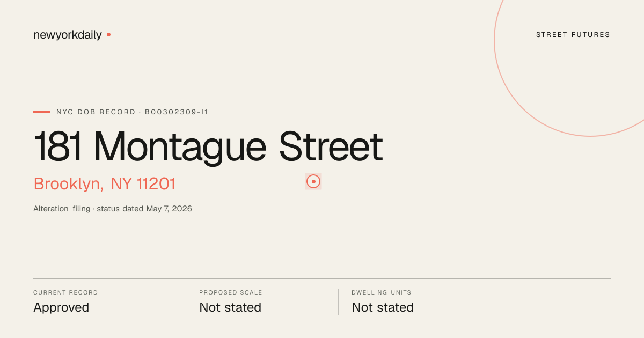
Task: Click the PROPOSED SCALE label
Action: click(x=231, y=293)
